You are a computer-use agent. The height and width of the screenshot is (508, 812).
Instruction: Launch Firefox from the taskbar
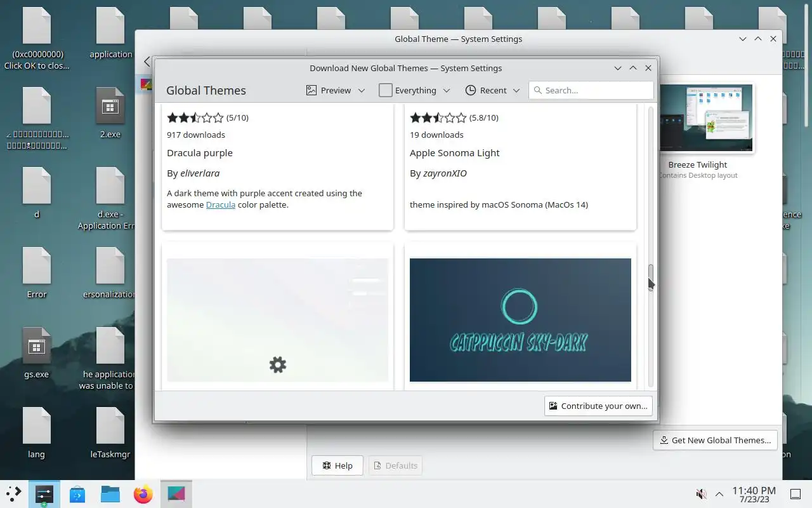(x=143, y=493)
